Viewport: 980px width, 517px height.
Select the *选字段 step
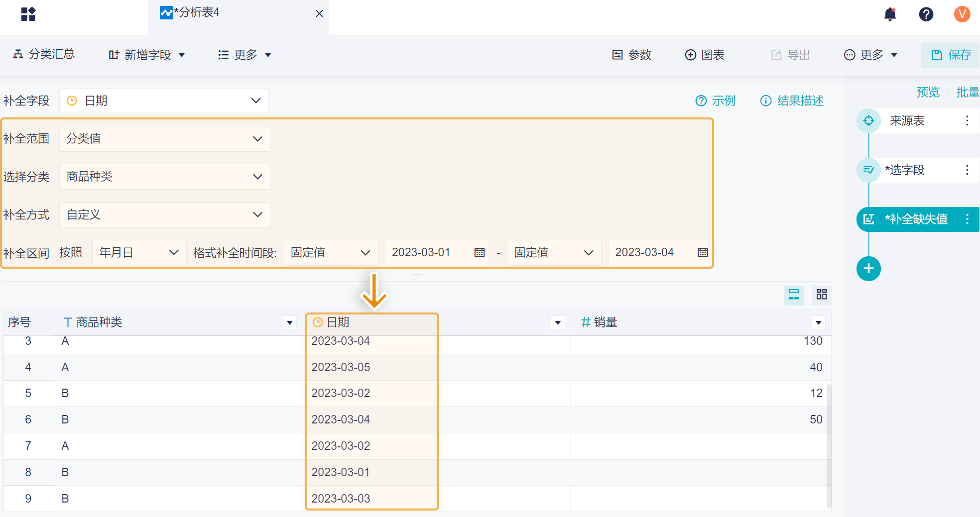pos(918,170)
